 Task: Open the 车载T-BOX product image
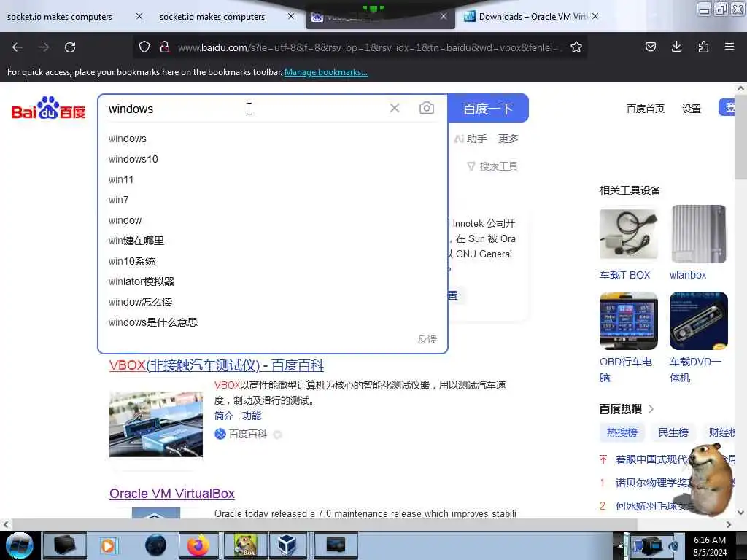628,234
